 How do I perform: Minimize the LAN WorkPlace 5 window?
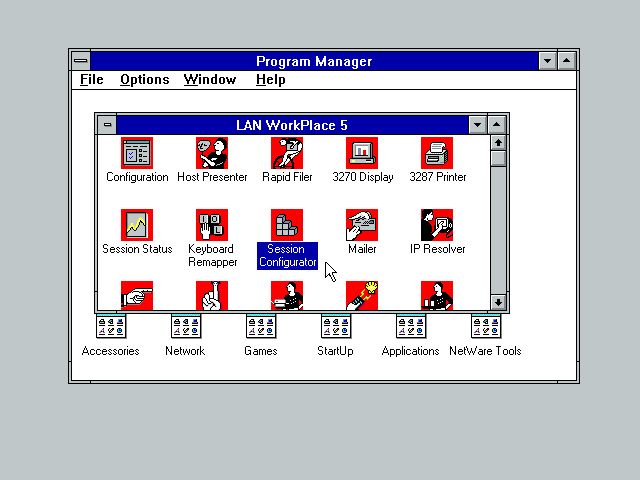[x=477, y=125]
